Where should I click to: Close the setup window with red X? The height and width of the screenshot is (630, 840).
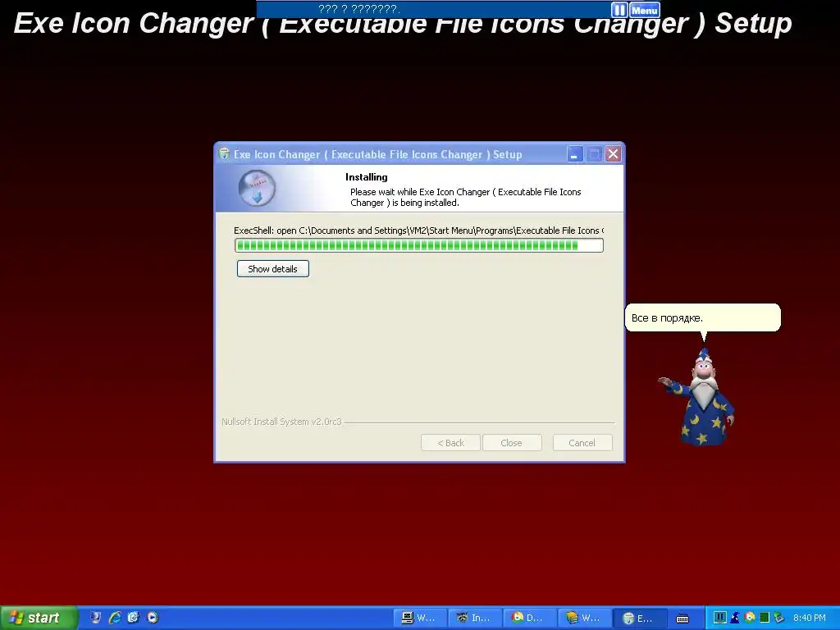tap(614, 155)
